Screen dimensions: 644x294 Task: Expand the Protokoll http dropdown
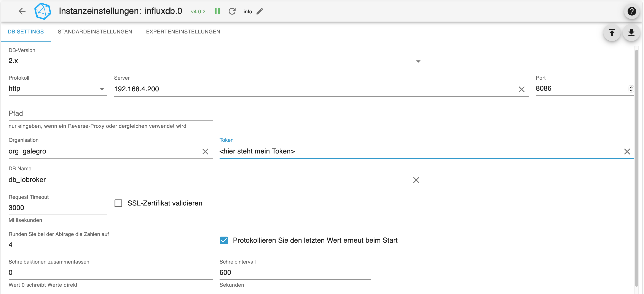pos(102,89)
